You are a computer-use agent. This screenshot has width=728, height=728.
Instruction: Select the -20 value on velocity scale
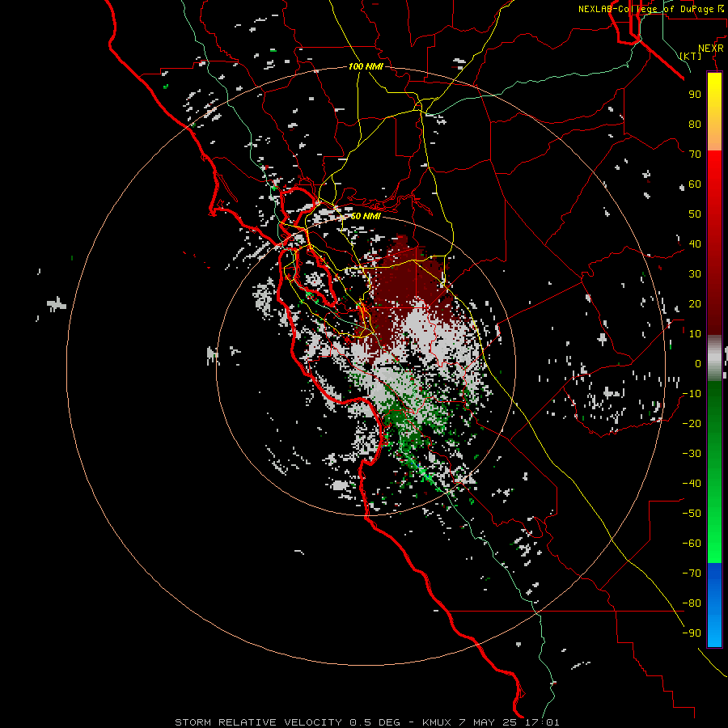692,423
